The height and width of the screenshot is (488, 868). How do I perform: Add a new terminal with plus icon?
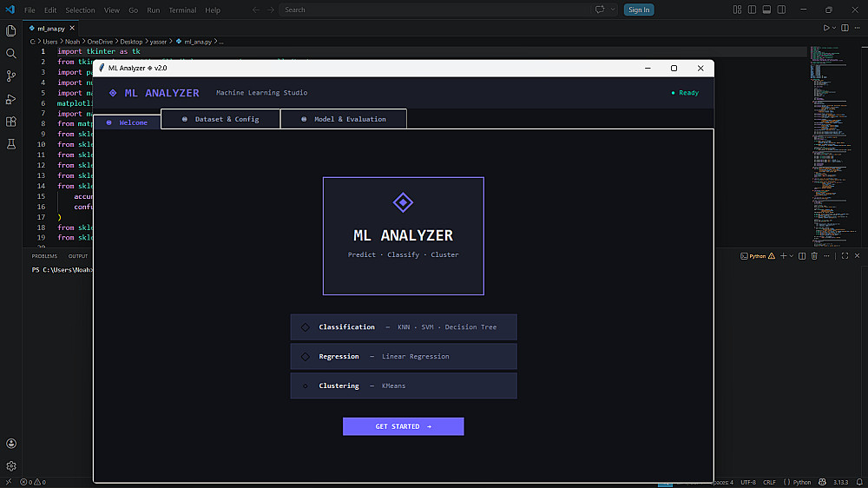point(783,256)
